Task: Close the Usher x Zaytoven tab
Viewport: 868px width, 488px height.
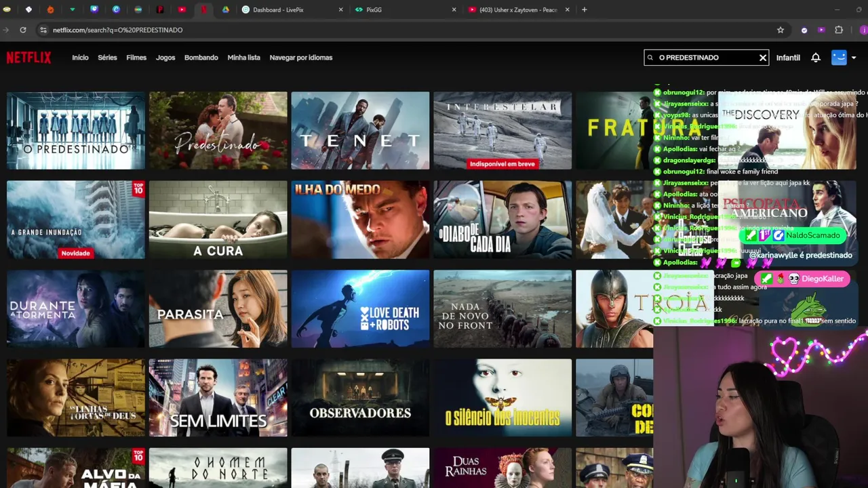Action: [567, 9]
